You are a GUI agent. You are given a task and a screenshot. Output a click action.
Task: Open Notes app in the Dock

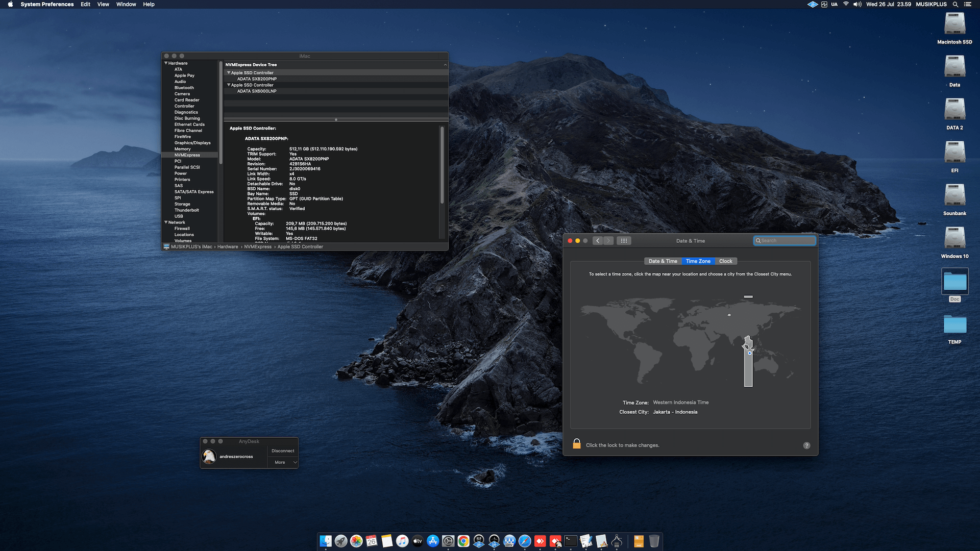tap(387, 541)
